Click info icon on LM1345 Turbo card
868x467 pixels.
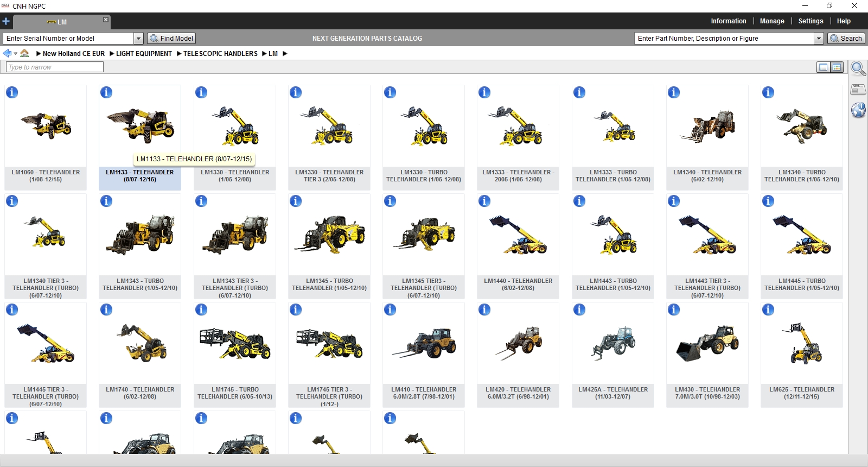click(x=296, y=201)
